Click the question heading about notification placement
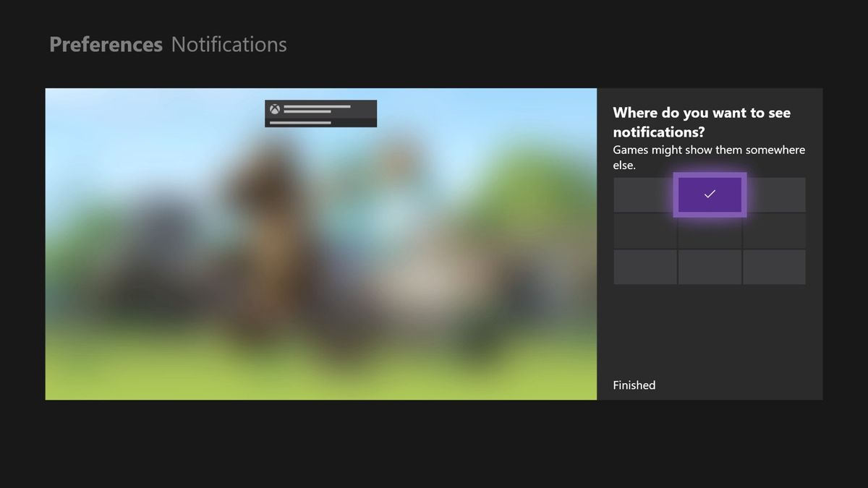868x488 pixels. [x=702, y=122]
